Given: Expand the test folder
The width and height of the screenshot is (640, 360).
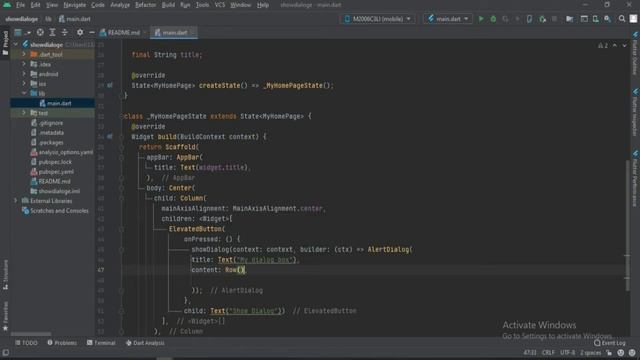Looking at the screenshot, I should tap(24, 113).
